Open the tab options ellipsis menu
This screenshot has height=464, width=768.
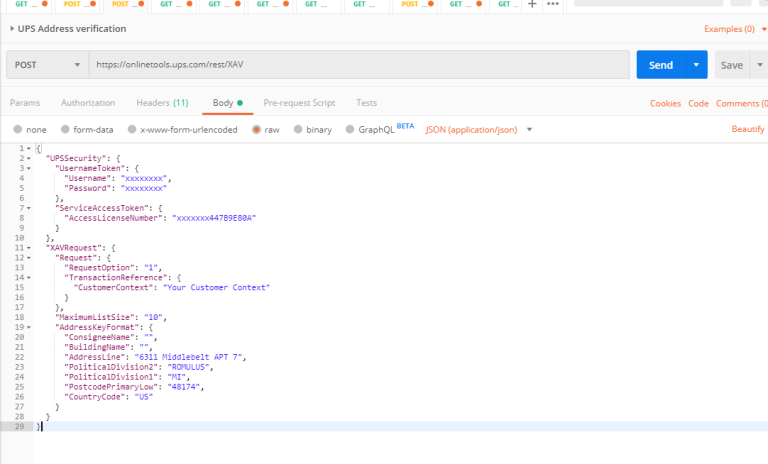(552, 4)
